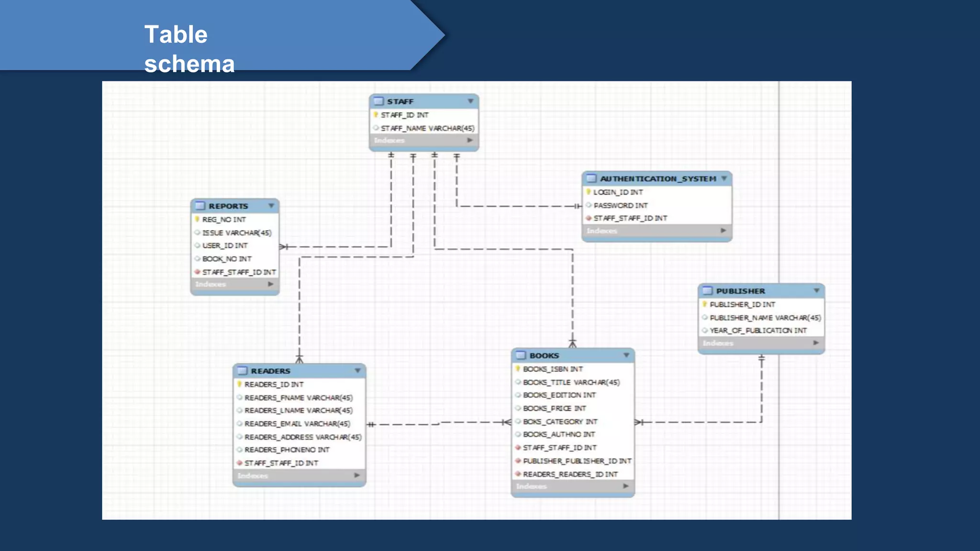Collapse the STAFF table with its arrow
The width and height of the screenshot is (980, 551).
pos(470,101)
